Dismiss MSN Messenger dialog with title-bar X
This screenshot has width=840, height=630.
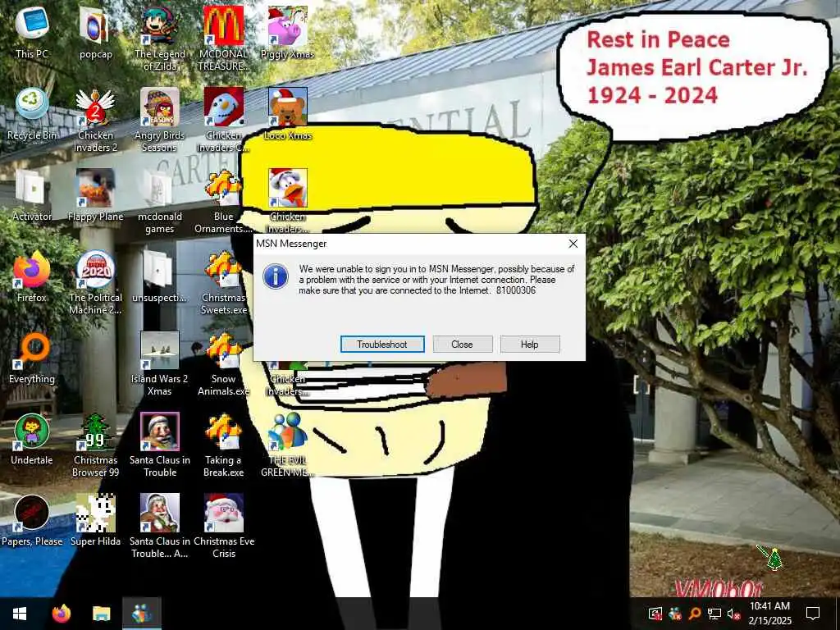[x=573, y=244]
